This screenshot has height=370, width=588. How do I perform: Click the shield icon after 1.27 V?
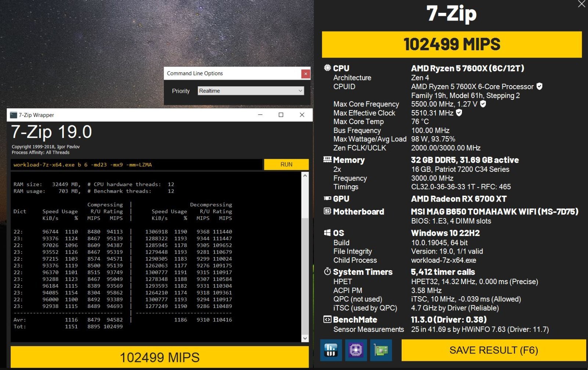(483, 104)
